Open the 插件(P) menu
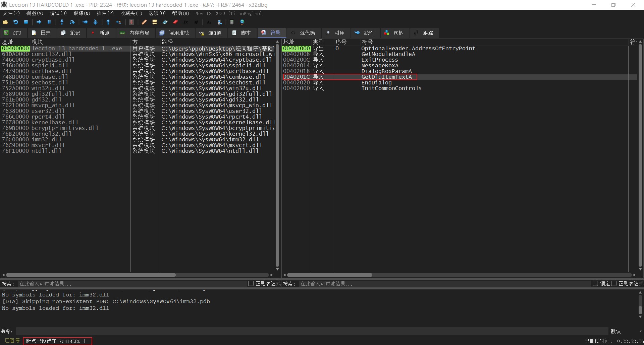This screenshot has height=345, width=644. [105, 13]
